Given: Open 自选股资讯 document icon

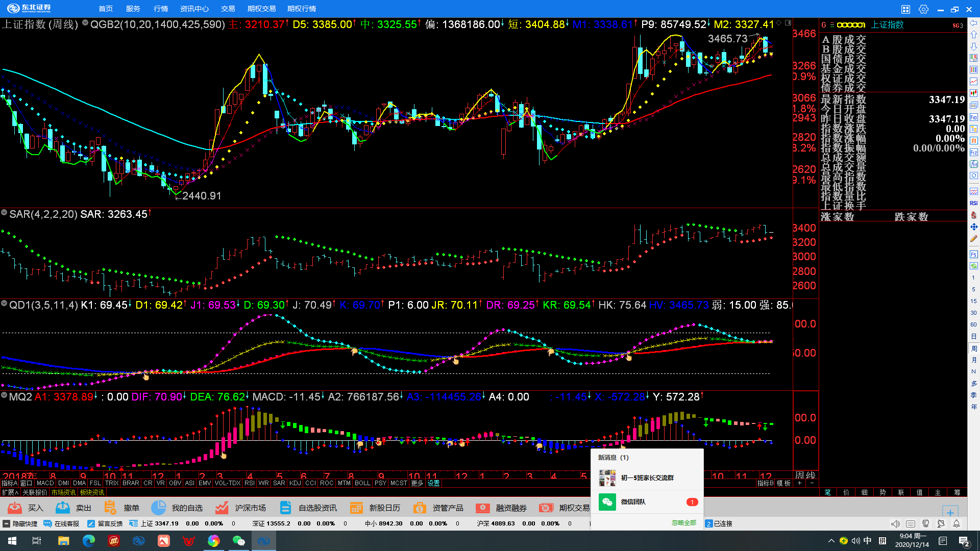Looking at the screenshot, I should [285, 508].
